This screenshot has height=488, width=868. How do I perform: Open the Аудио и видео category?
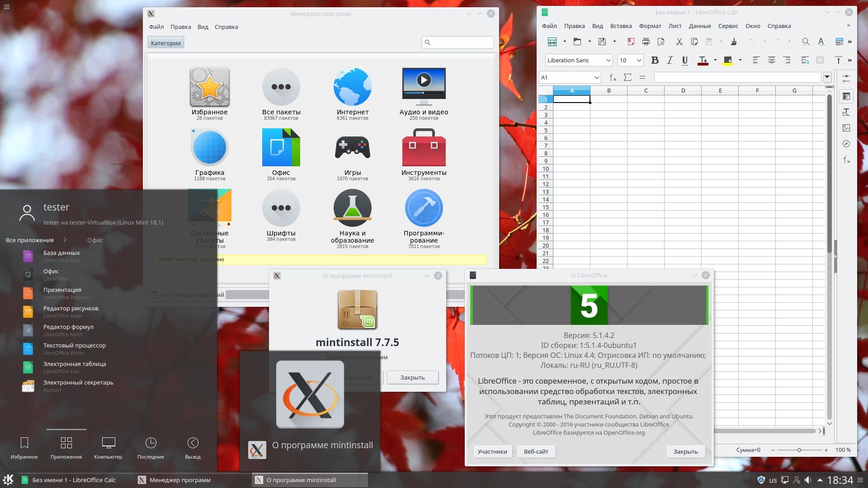424,94
